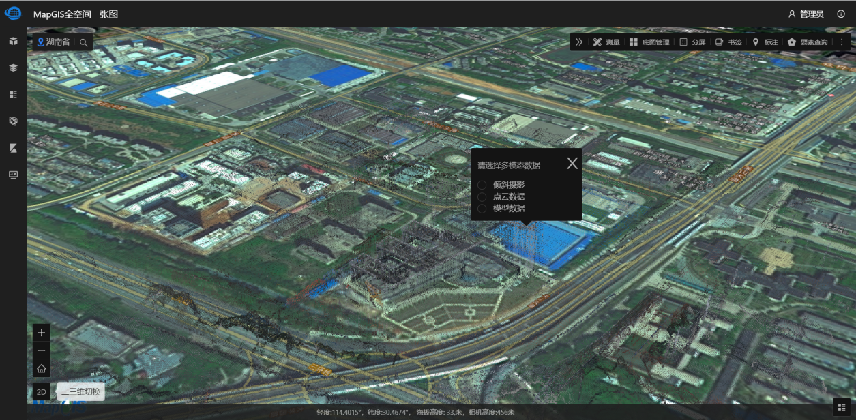Select the 模型数据 radio option
856x420 pixels.
click(x=482, y=209)
